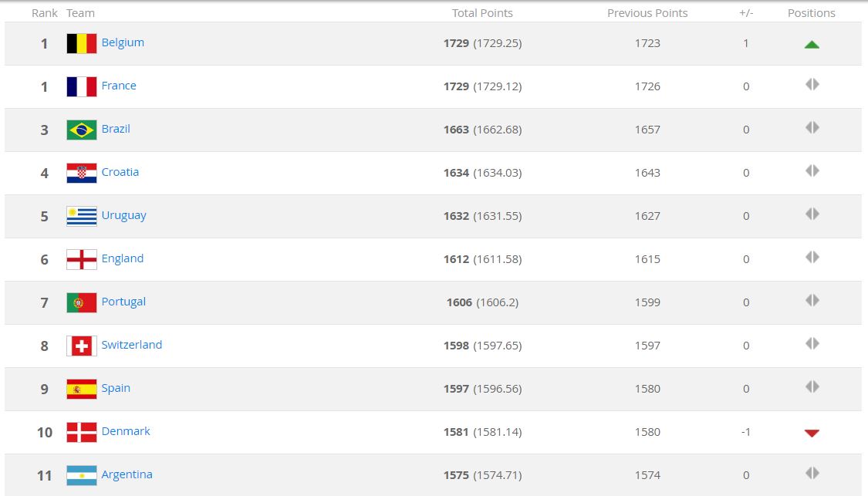
Task: Open the Spain team link
Action: click(x=116, y=388)
